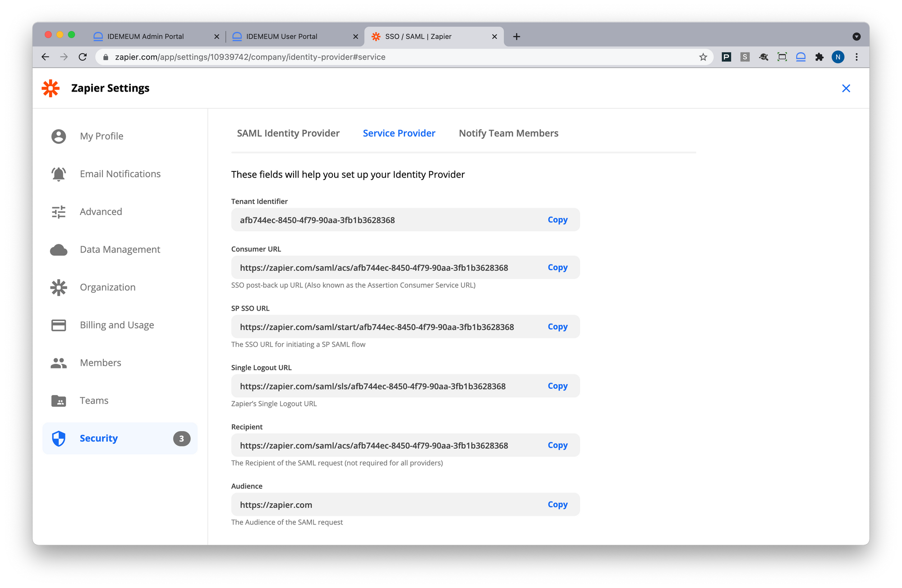This screenshot has width=902, height=588.
Task: Click the Email Notifications bell icon
Action: 59,174
